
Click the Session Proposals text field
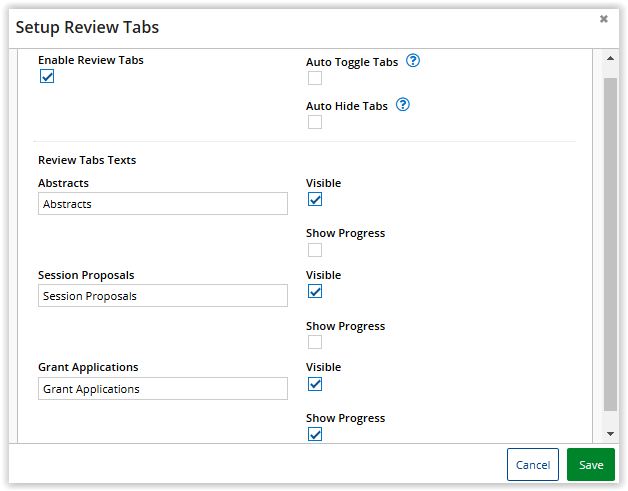[x=163, y=296]
